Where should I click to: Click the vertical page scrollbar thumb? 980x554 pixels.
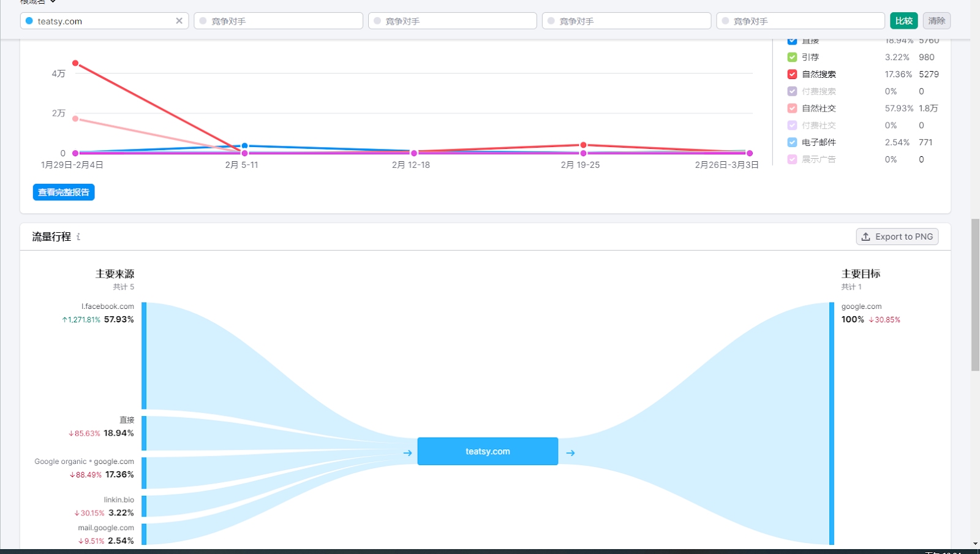point(974,294)
